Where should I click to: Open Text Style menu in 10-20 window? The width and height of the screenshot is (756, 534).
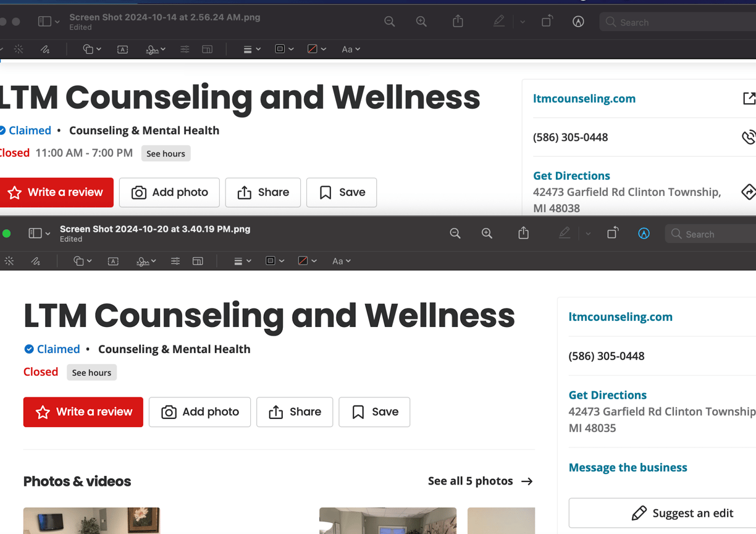(341, 261)
